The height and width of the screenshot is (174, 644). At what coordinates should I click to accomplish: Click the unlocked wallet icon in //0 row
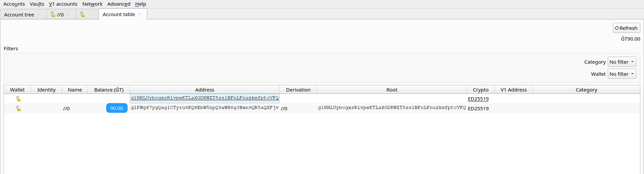[x=18, y=108]
